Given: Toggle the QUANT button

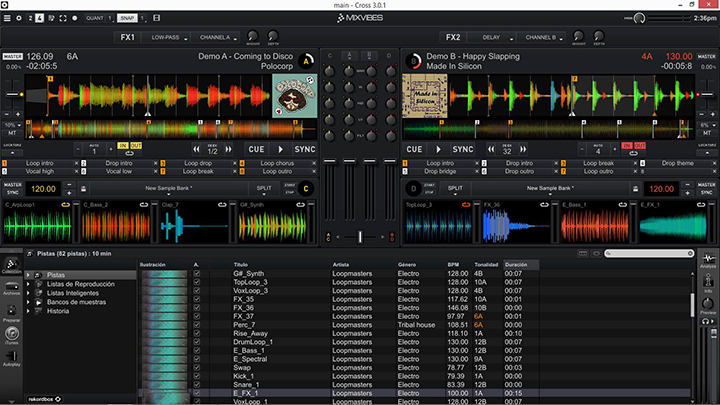Looking at the screenshot, I should coord(95,18).
